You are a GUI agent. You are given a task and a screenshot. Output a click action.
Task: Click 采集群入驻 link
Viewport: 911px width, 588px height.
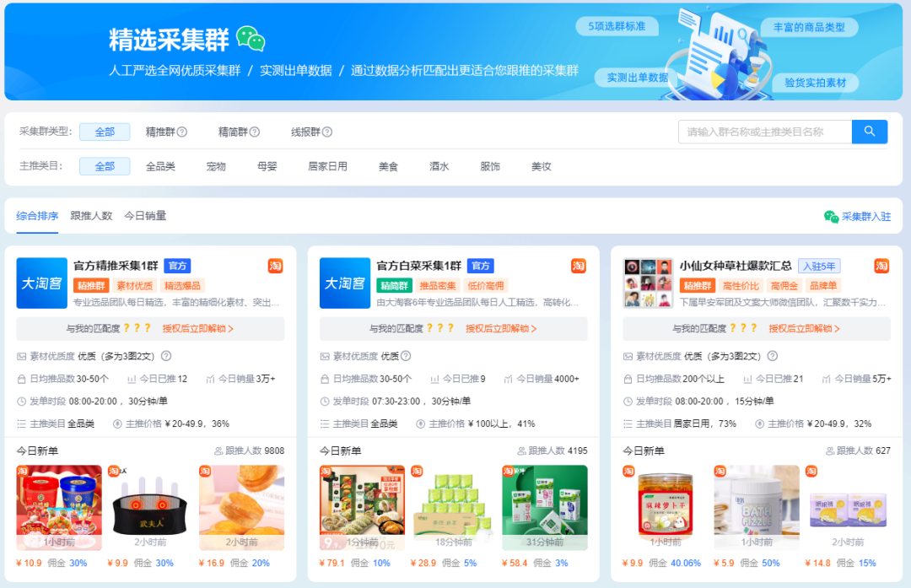(x=865, y=217)
